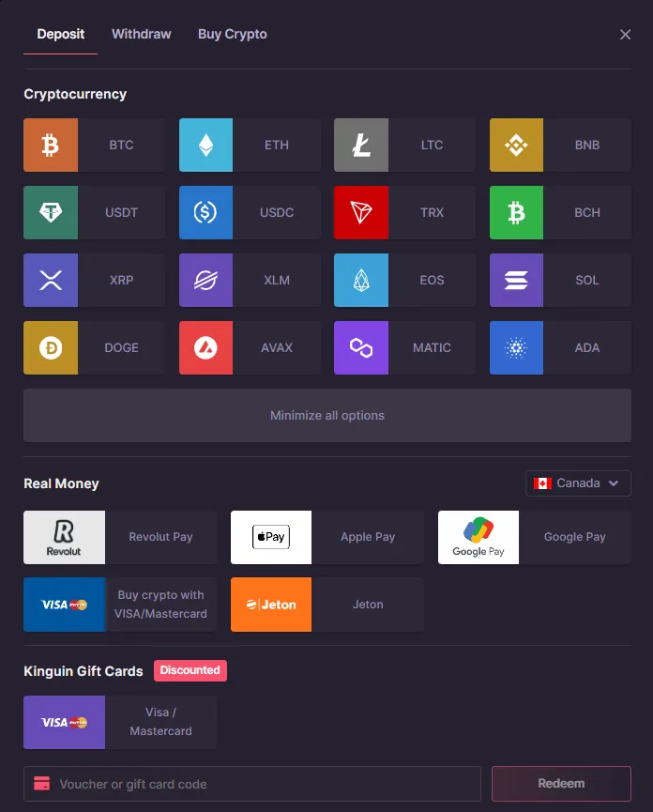This screenshot has height=812, width=653.
Task: Open the Buy Crypto tab
Action: tap(233, 34)
